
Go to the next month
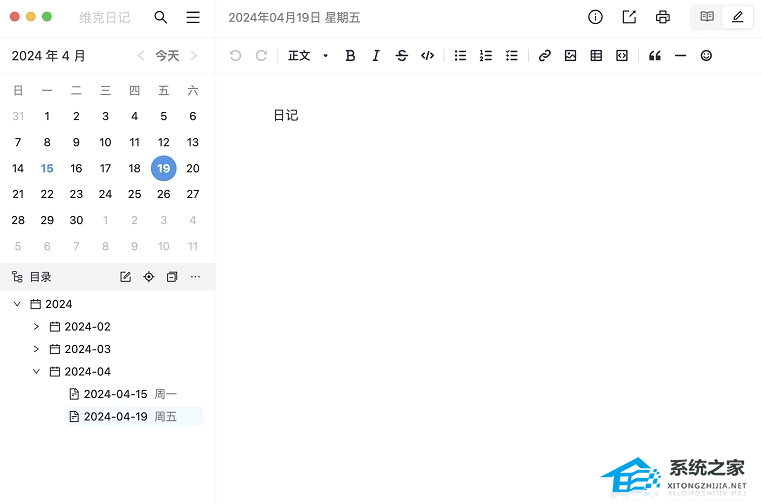(x=194, y=55)
